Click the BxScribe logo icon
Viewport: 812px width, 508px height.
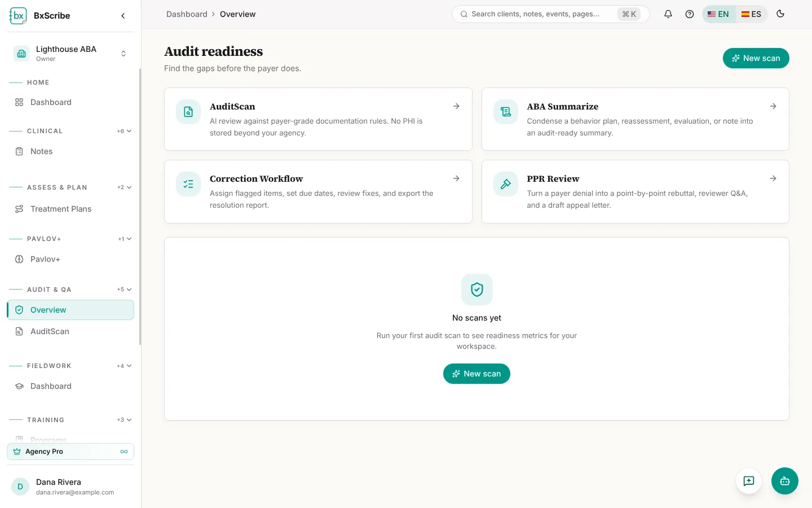[18, 16]
